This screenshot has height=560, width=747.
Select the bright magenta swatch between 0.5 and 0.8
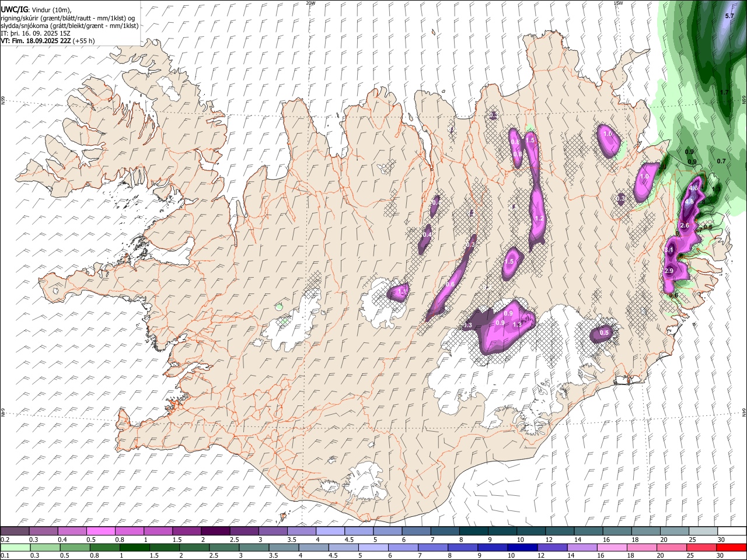[x=100, y=531]
